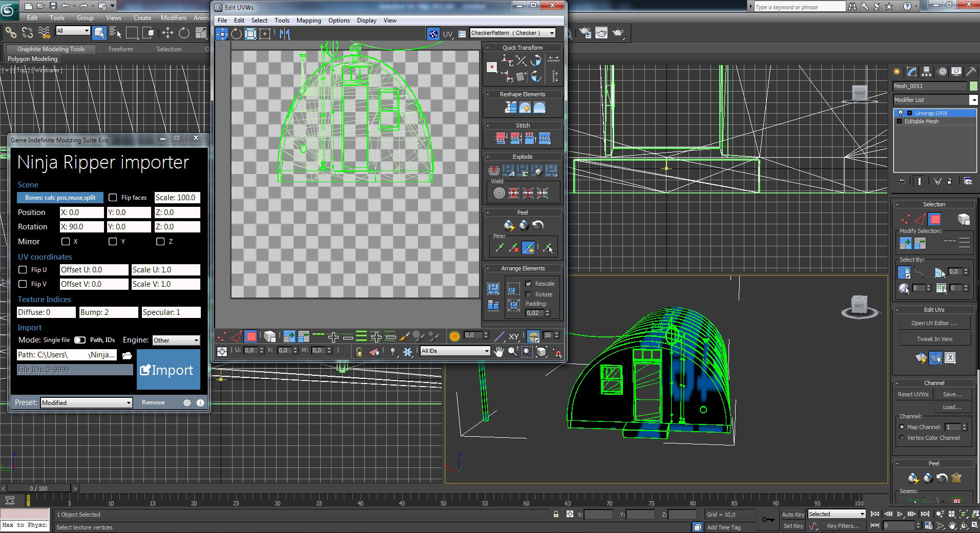Open the CheckerPattern texture dropdown
This screenshot has height=533, width=980.
point(552,33)
